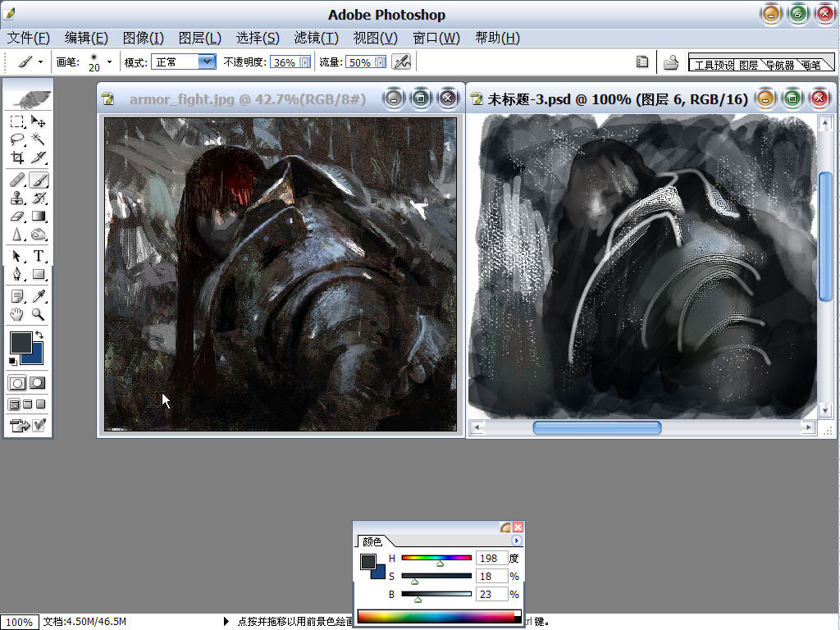Reset to default black and white colors

click(12, 362)
